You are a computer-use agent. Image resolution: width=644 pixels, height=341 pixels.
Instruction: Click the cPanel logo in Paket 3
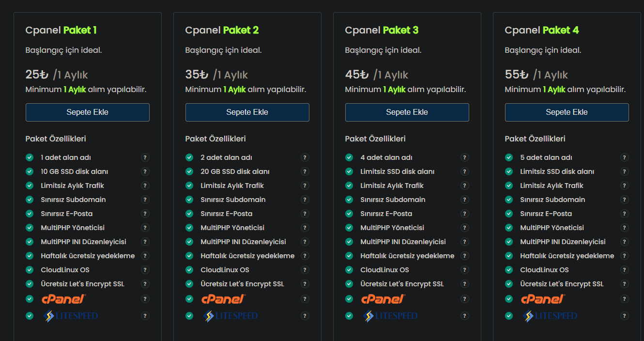click(383, 299)
